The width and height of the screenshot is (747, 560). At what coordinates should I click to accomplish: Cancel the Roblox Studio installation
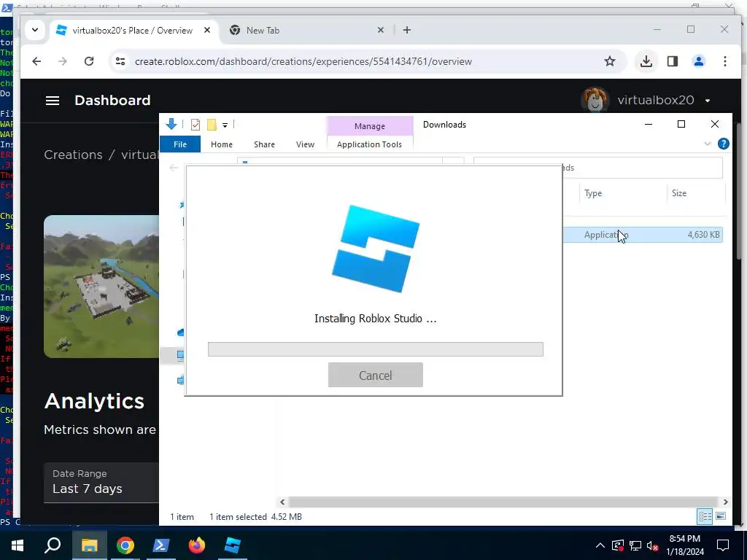point(375,375)
